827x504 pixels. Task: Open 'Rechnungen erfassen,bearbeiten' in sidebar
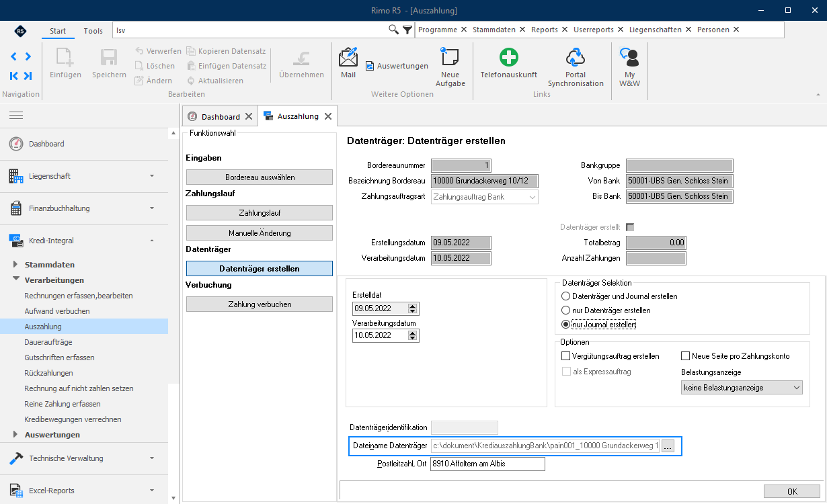(79, 296)
